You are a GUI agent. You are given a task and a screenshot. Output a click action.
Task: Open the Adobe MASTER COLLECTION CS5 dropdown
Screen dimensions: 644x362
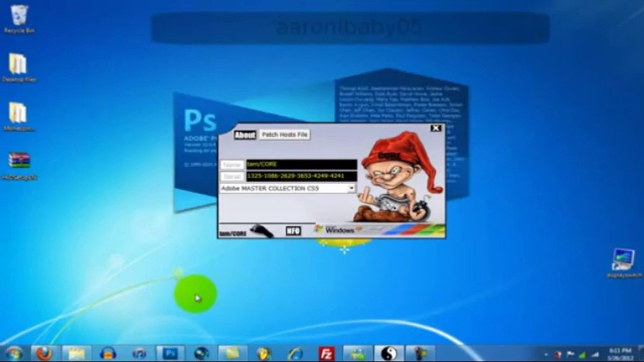click(x=351, y=188)
